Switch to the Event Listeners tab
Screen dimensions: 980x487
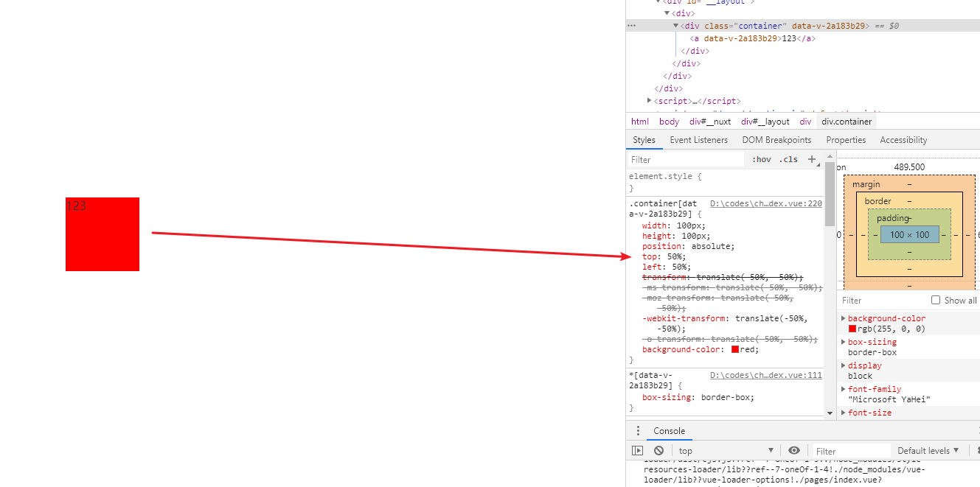pos(698,140)
